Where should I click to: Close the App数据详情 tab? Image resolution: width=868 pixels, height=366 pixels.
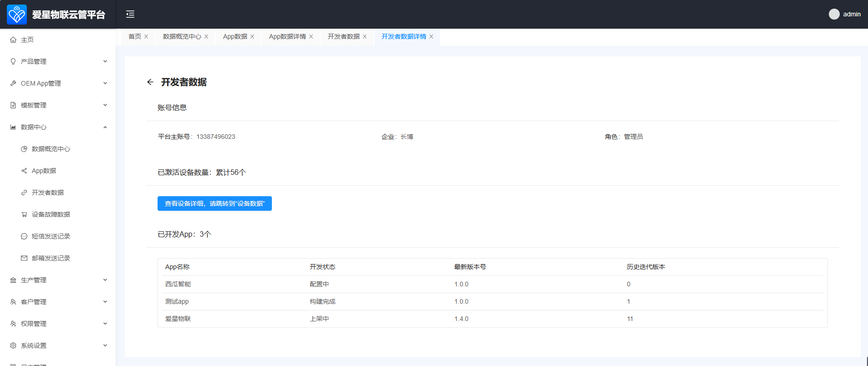311,36
